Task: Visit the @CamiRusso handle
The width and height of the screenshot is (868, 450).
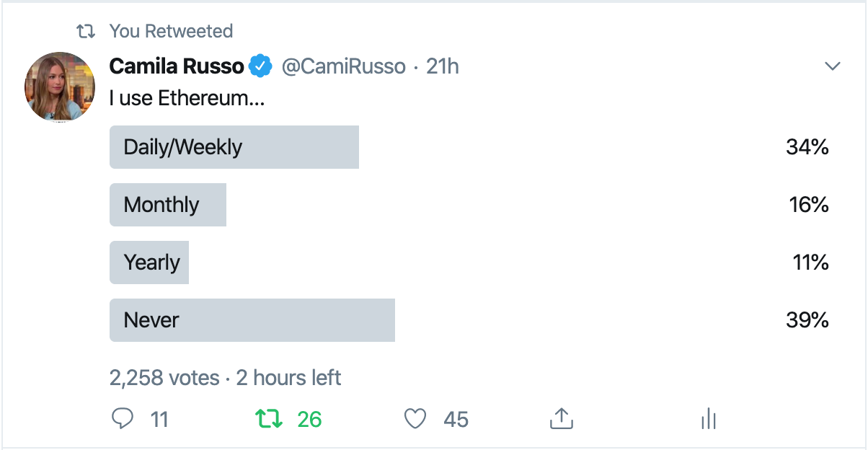Action: (343, 67)
